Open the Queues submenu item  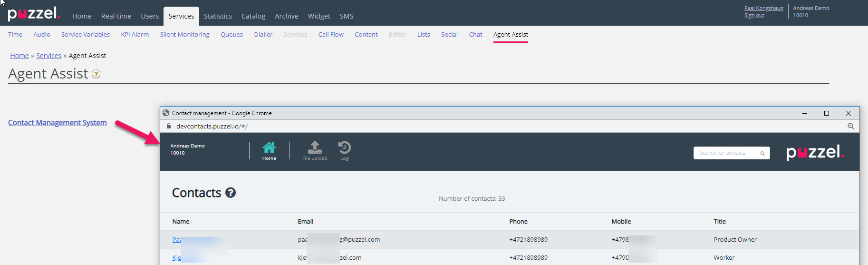tap(231, 35)
